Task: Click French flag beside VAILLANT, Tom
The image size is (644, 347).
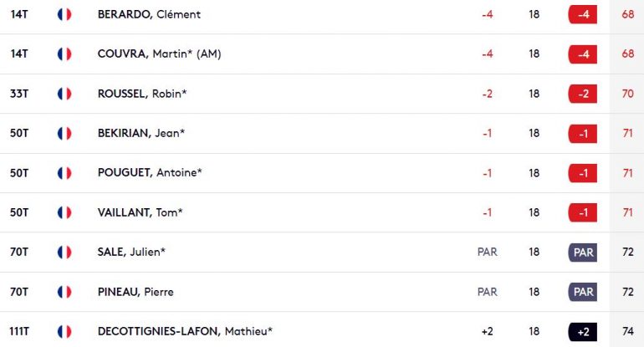Action: coord(64,212)
